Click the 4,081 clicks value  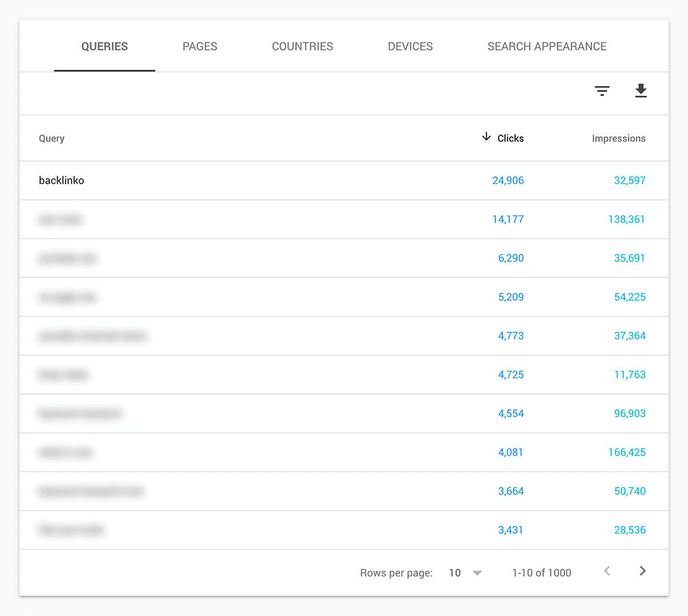tap(511, 453)
